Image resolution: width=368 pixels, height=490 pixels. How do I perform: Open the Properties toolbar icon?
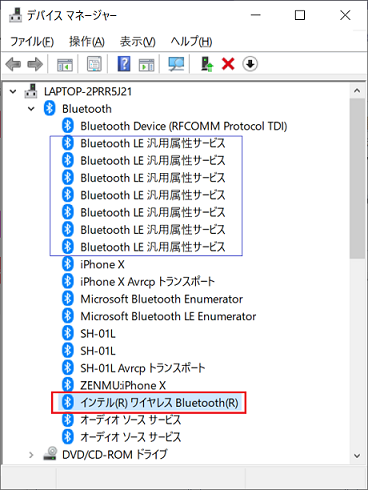[94, 64]
